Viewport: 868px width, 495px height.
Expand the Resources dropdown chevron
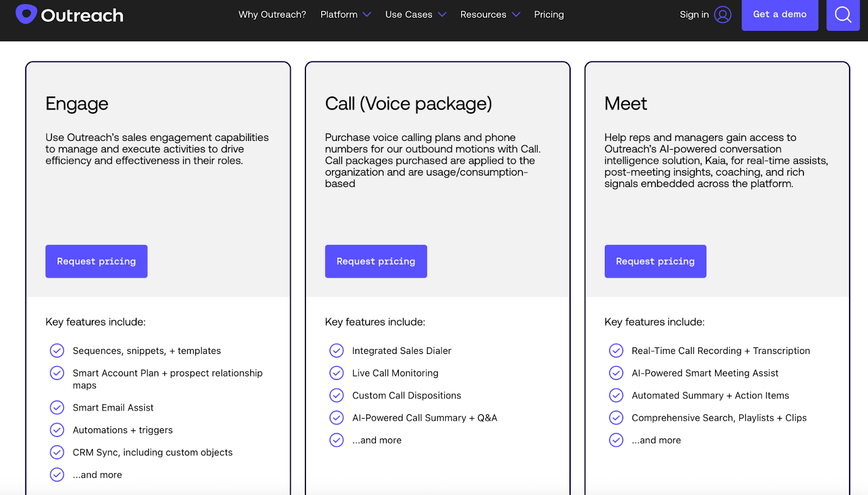pyautogui.click(x=516, y=15)
